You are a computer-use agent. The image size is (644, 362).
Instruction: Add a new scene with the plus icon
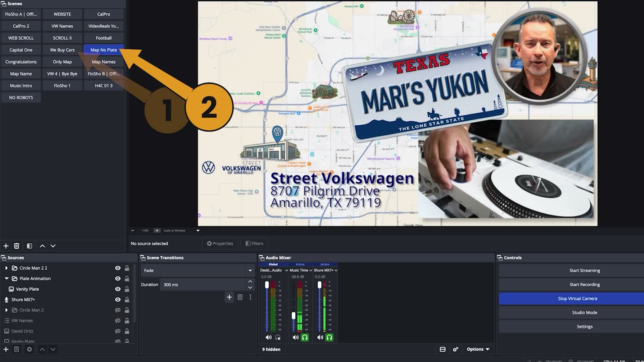(x=6, y=246)
